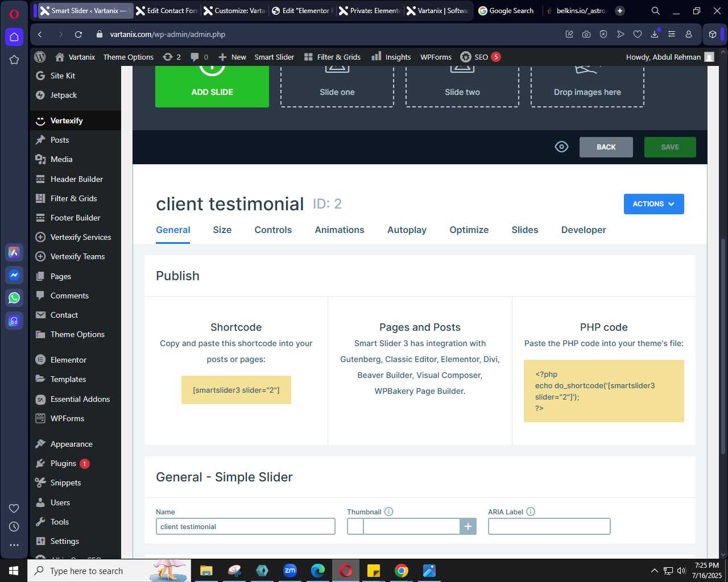Image resolution: width=728 pixels, height=582 pixels.
Task: Switch to the Slides tab
Action: point(525,230)
